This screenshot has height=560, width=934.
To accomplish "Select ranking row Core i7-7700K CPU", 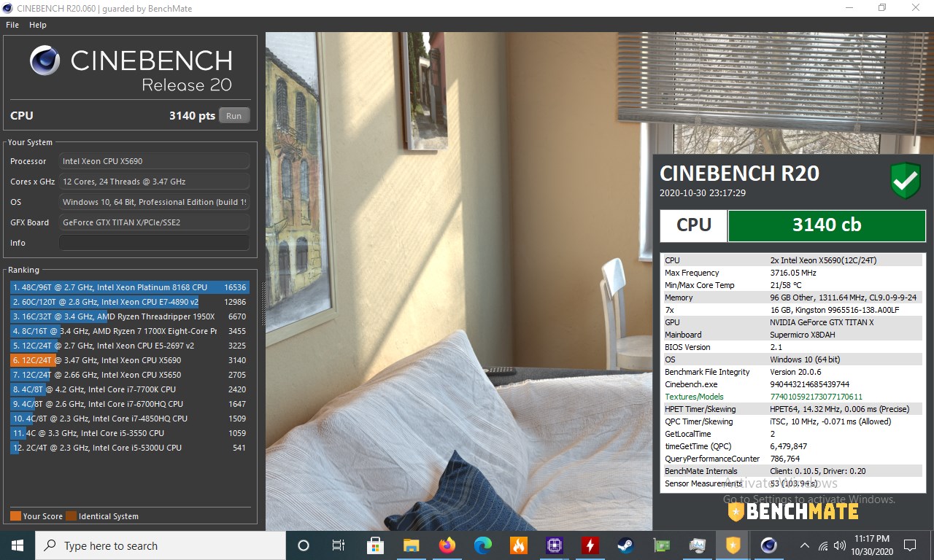I will [x=129, y=389].
